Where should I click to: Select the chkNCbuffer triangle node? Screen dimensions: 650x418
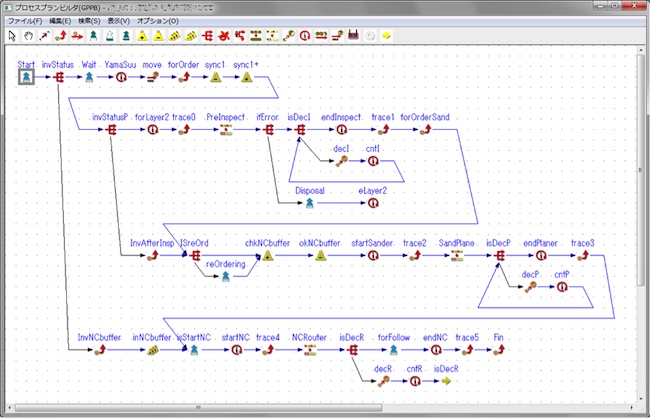tap(268, 255)
